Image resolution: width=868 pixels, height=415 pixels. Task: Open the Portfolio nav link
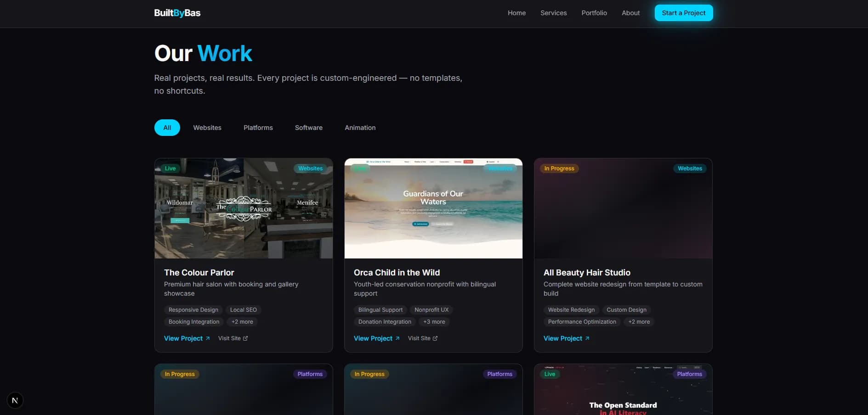pos(594,13)
